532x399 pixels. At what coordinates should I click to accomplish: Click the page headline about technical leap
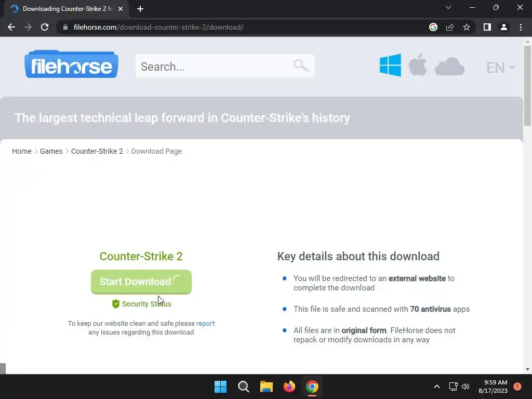click(182, 118)
